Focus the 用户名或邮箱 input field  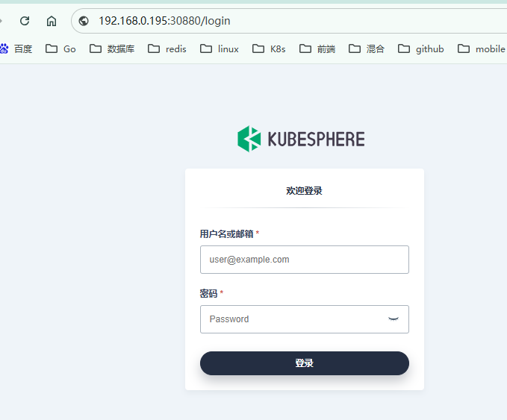coord(304,260)
